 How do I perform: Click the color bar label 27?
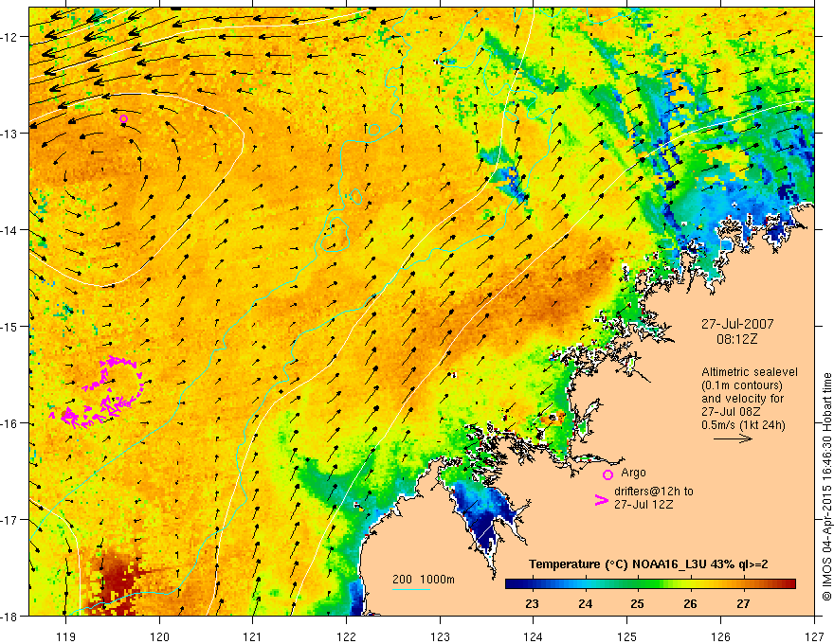(743, 603)
